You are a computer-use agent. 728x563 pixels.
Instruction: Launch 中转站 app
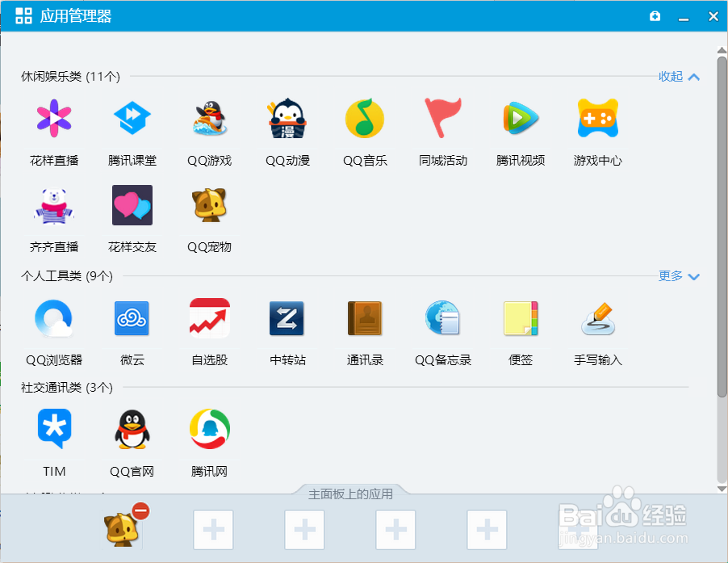[x=287, y=319]
